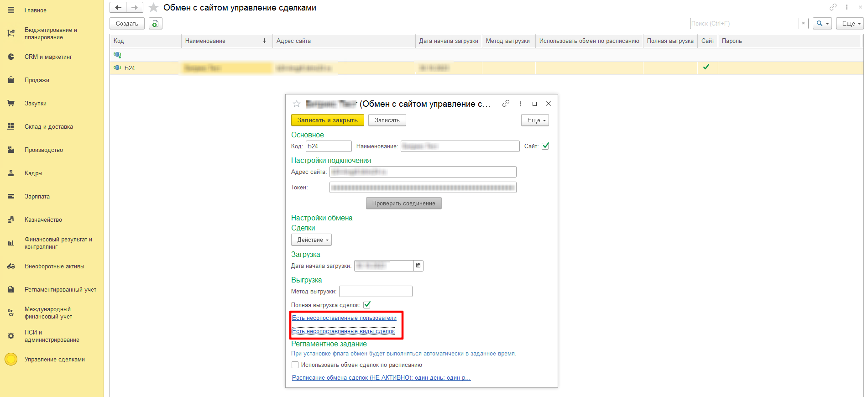The width and height of the screenshot is (868, 397).
Task: Click the forward navigation arrow
Action: coord(135,8)
